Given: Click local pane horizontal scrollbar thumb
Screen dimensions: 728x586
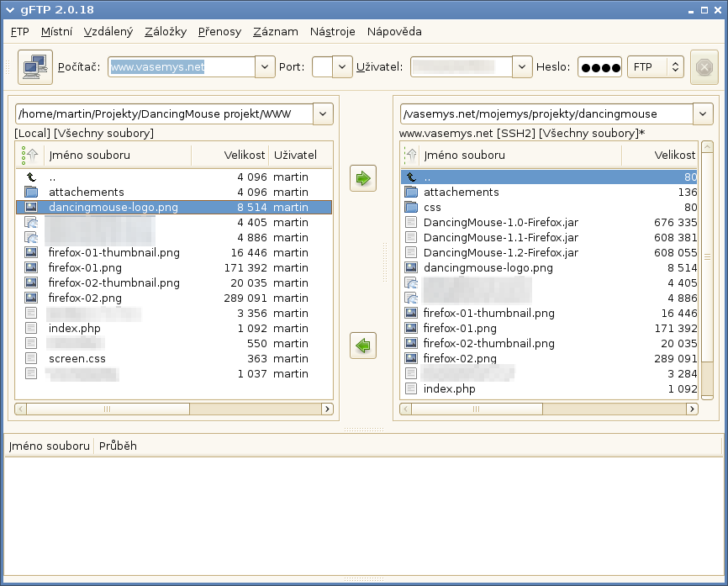Looking at the screenshot, I should (108, 409).
